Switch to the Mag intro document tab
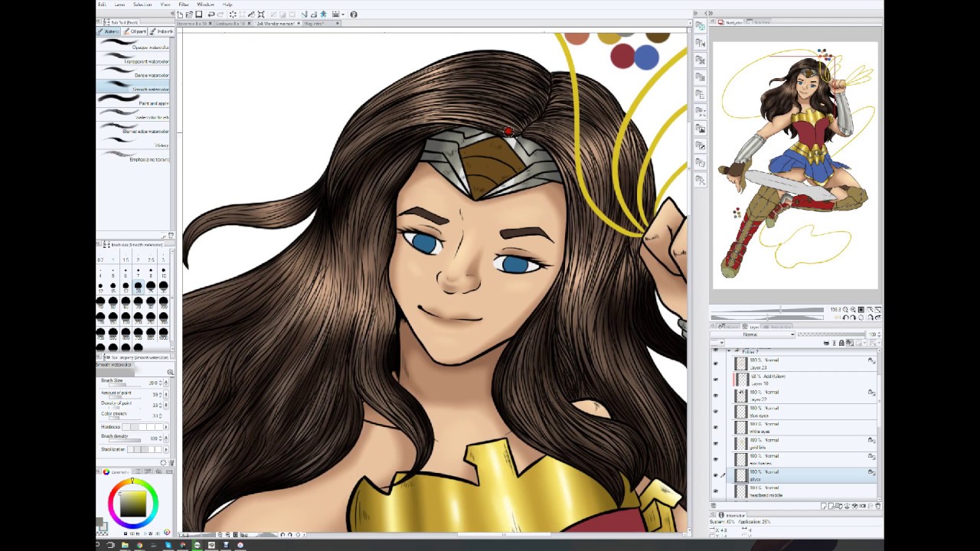980x551 pixels. coord(322,24)
